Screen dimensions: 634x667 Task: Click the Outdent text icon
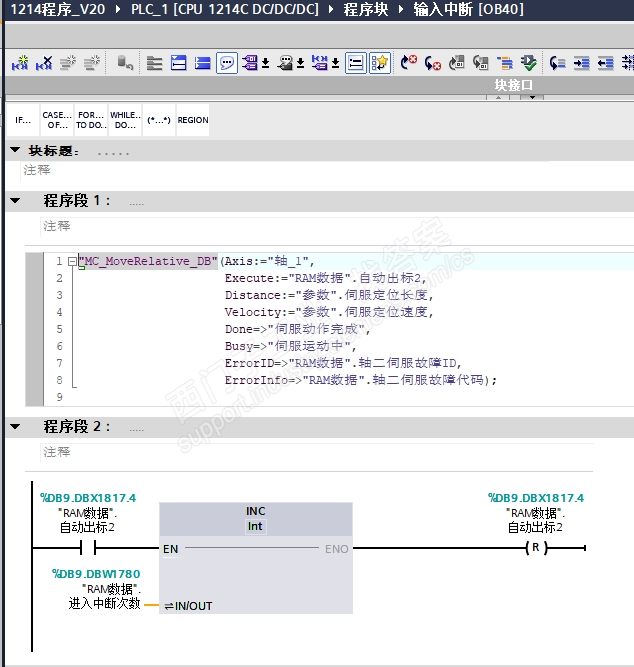coord(605,63)
